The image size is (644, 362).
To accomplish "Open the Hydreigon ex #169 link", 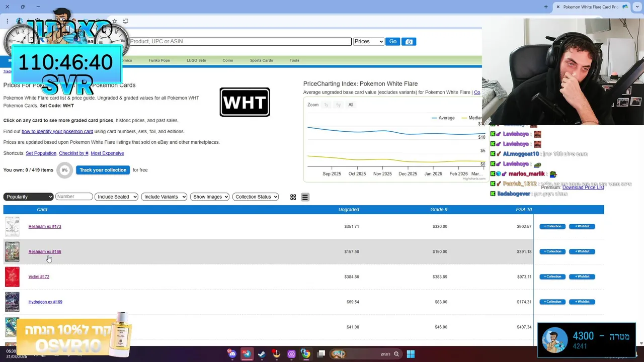I will [x=45, y=302].
